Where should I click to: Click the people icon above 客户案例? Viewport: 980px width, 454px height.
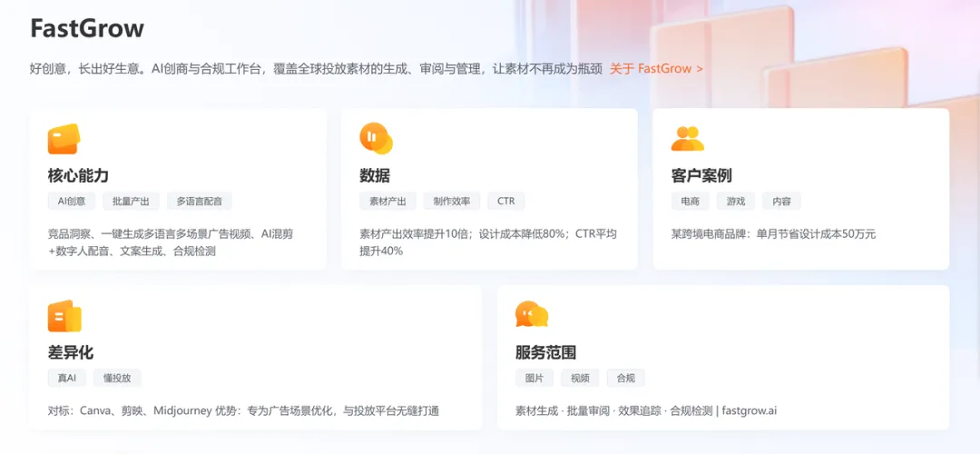pyautogui.click(x=688, y=139)
